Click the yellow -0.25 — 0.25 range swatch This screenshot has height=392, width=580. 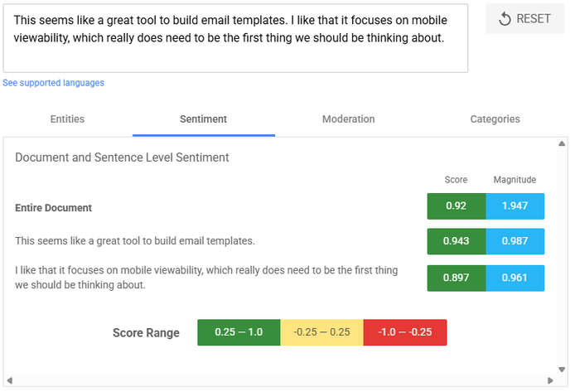pyautogui.click(x=321, y=332)
